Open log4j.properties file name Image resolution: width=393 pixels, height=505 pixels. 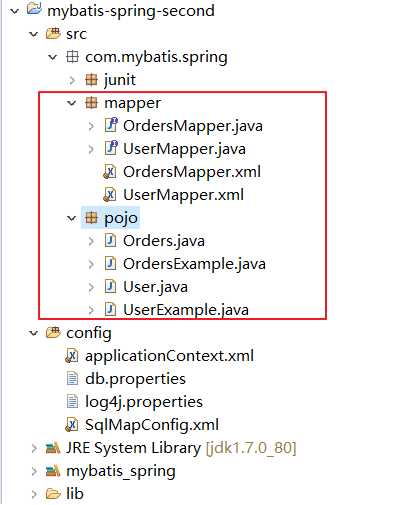pos(144,403)
